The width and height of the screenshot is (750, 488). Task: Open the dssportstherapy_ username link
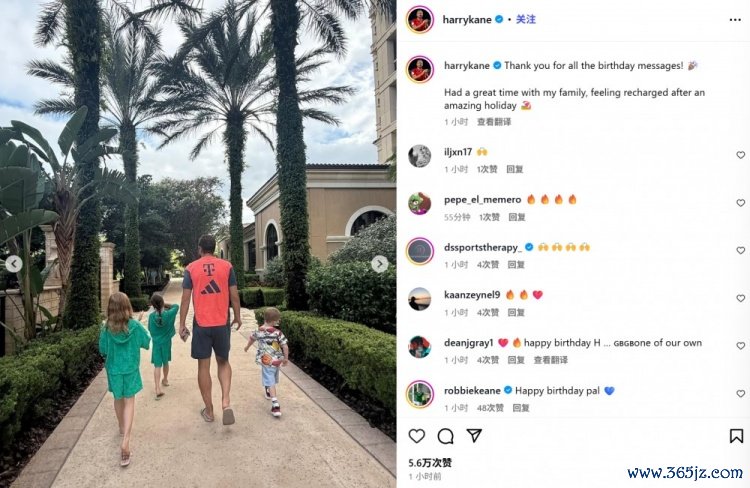(483, 247)
